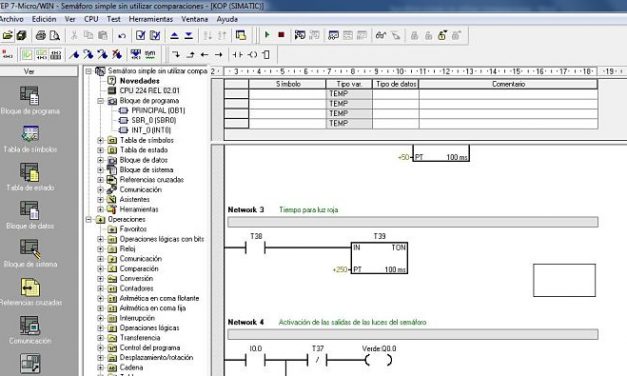Viewport: 627px width, 376px height.
Task: Click the Save project icon
Action: (x=21, y=36)
